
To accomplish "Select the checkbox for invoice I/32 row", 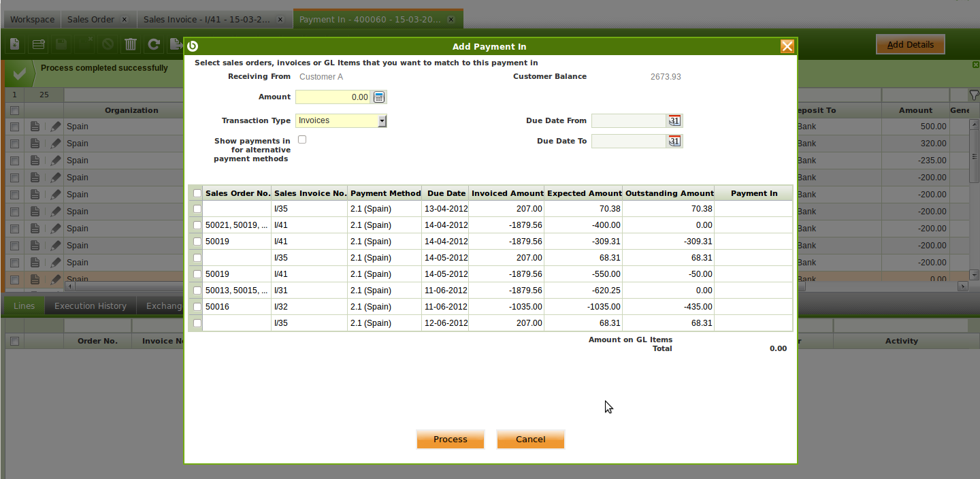I will tap(197, 307).
